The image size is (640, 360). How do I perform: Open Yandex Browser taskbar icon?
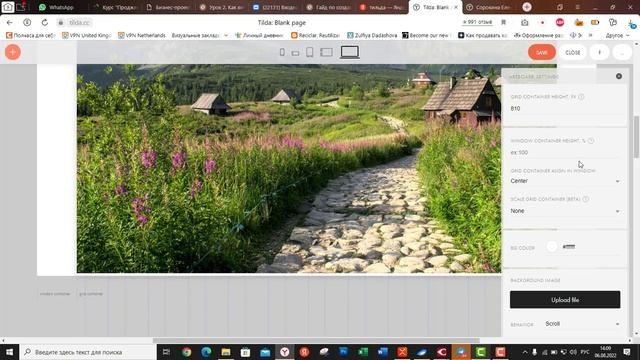click(x=284, y=352)
